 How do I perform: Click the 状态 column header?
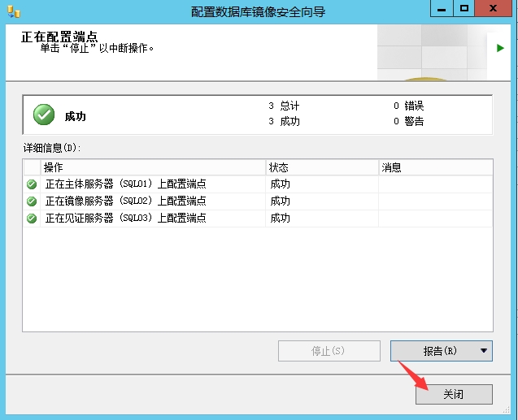[322, 167]
